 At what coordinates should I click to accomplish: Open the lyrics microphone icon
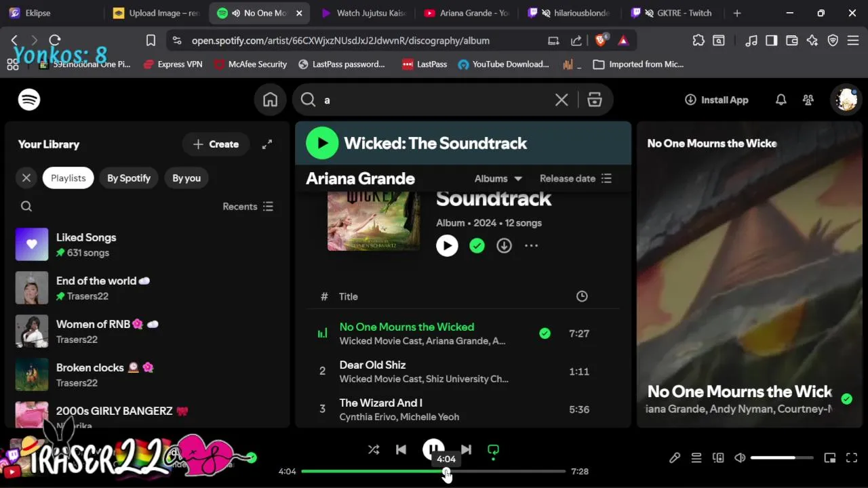(x=675, y=457)
